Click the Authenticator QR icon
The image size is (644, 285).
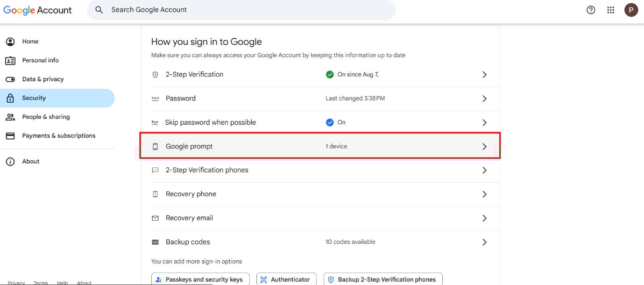coord(263,279)
